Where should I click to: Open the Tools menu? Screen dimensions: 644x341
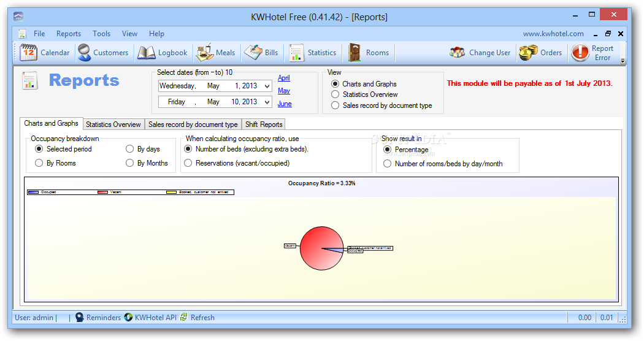tap(101, 34)
